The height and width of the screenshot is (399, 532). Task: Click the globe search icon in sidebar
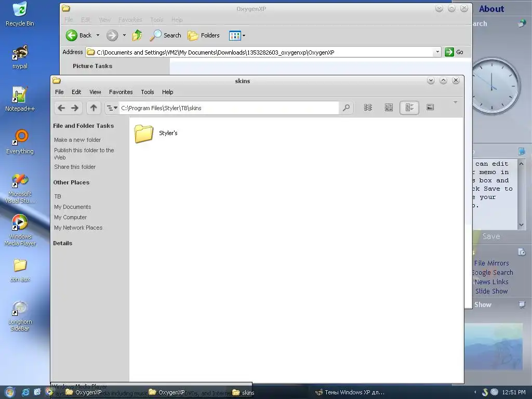coord(522,23)
